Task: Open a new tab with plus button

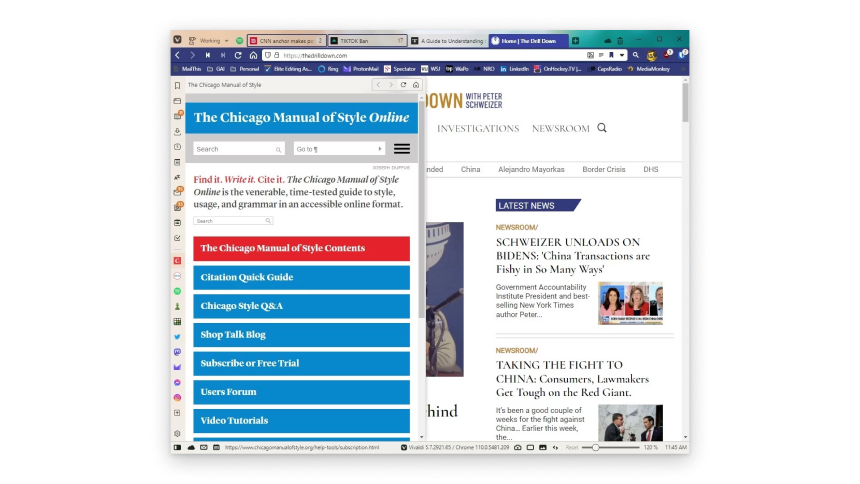Action: pos(575,41)
